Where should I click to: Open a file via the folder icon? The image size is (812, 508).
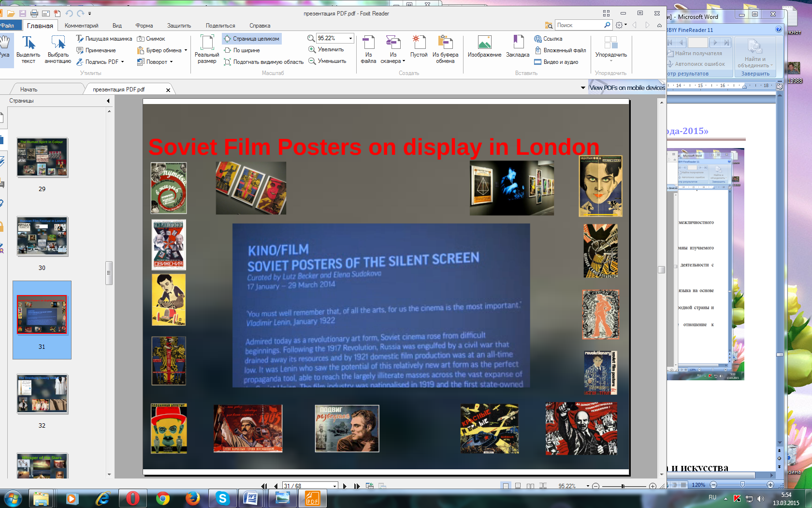(11, 14)
